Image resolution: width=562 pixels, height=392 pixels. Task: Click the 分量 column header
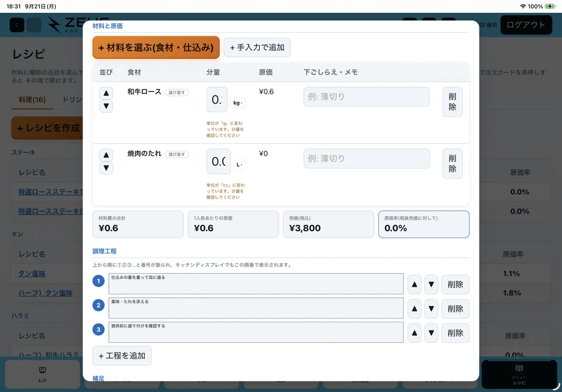(x=213, y=72)
